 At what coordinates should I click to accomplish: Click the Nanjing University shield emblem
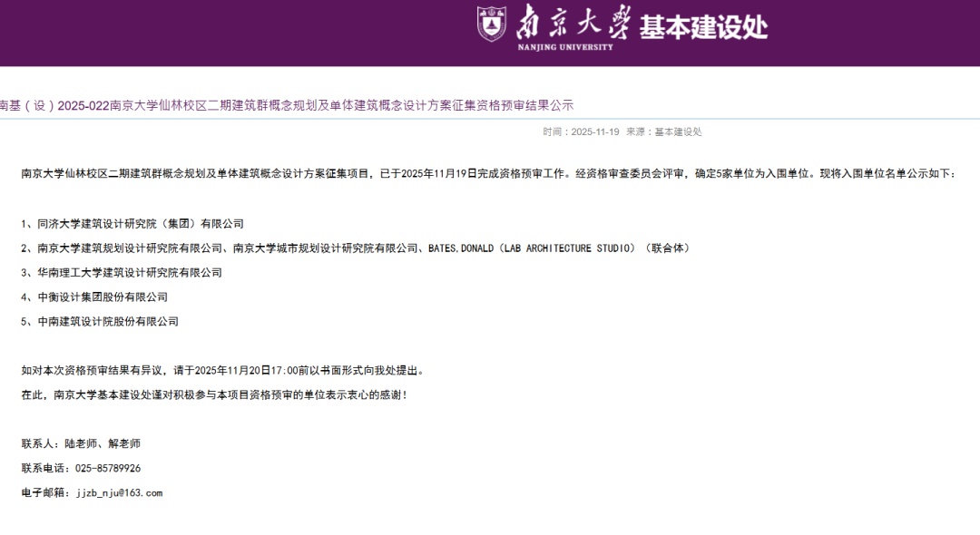point(491,24)
